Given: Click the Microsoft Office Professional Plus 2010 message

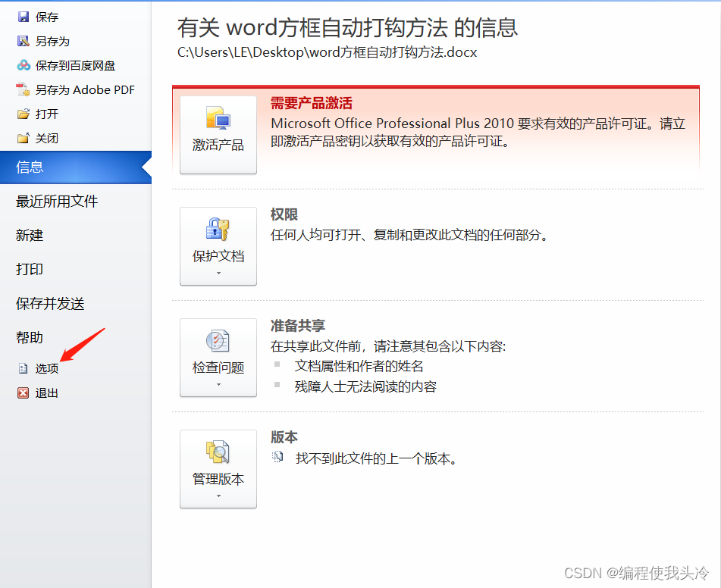Looking at the screenshot, I should (478, 132).
